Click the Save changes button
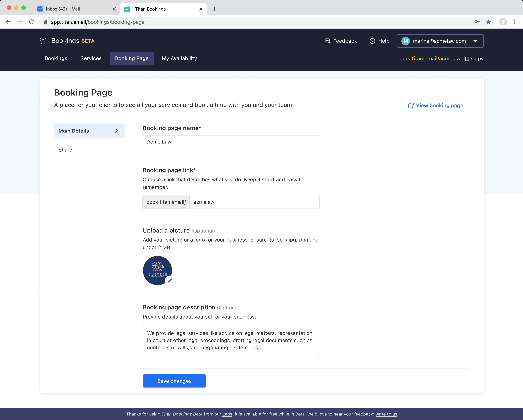 point(174,381)
